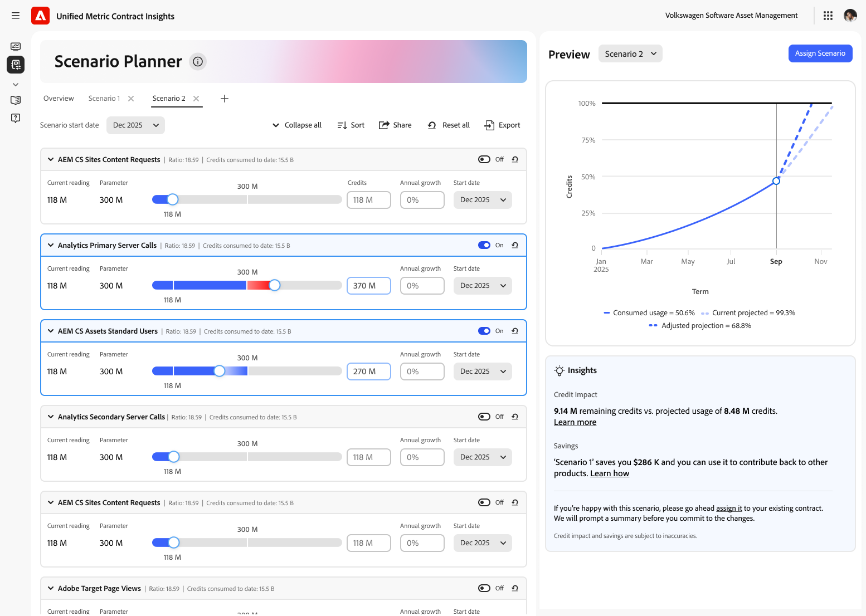Click the Assign Scenario button
Viewport: 866px width, 616px height.
pyautogui.click(x=820, y=53)
